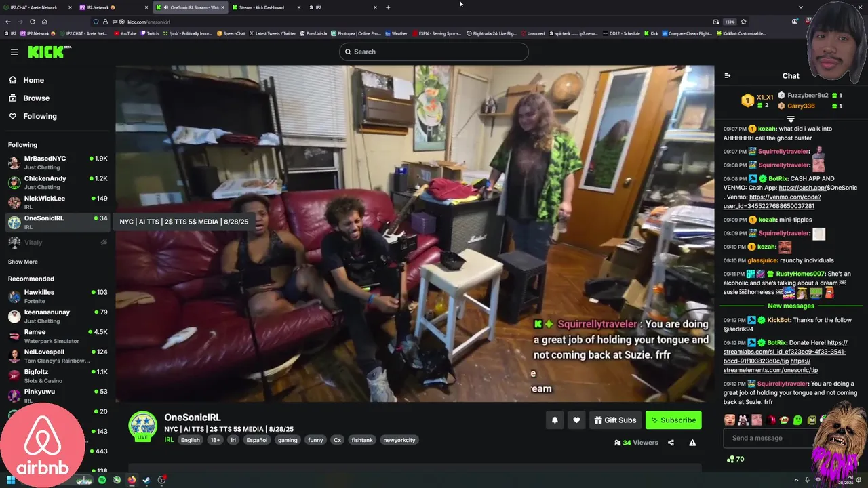Expand followed list with Show more
Screen dimensions: 868x488
coord(23,262)
